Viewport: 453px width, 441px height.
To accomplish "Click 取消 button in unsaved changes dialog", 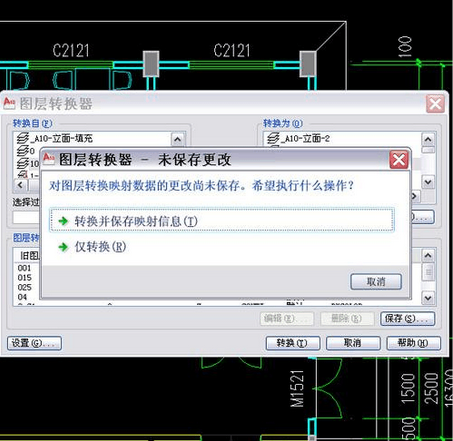I will pos(376,282).
